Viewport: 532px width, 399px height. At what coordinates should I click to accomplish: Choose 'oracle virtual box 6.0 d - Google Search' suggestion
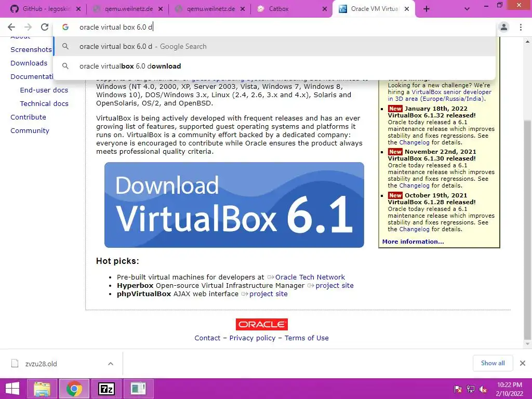pos(274,46)
